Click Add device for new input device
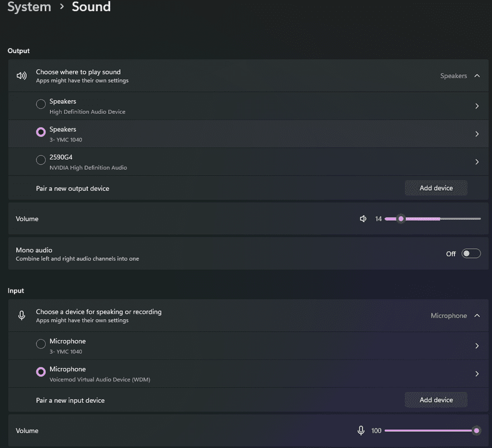This screenshot has height=448, width=492. pos(436,400)
